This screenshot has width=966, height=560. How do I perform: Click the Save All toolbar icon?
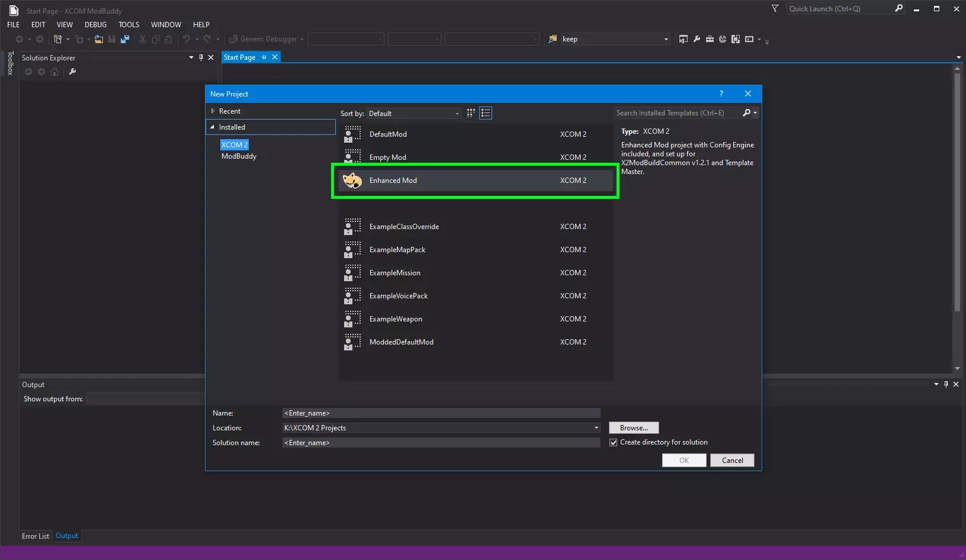pos(125,39)
